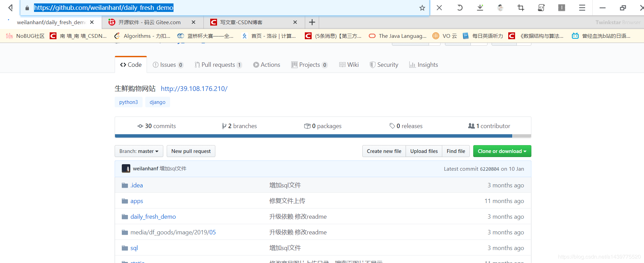Image resolution: width=644 pixels, height=263 pixels.
Task: Open the Pull requests tab
Action: tap(218, 65)
